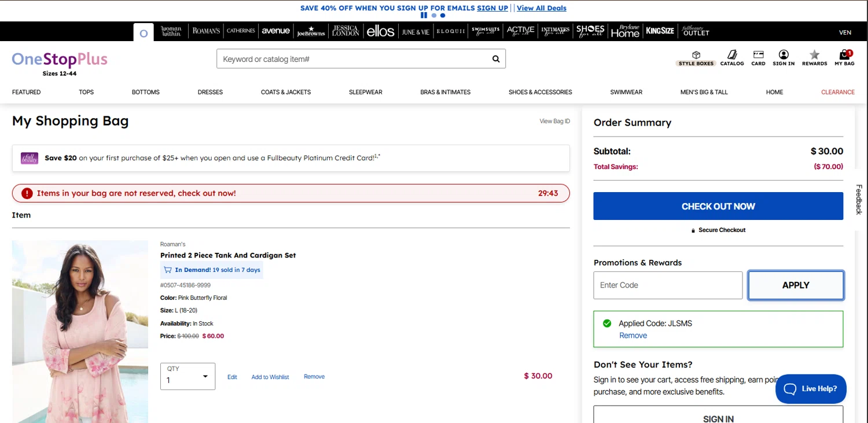Screen dimensions: 868x423
Task: Open the Dresses menu
Action: coord(210,92)
